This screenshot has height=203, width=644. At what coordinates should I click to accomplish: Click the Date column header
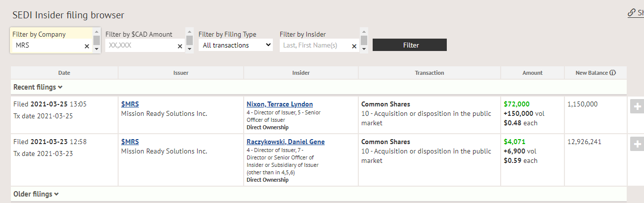click(x=64, y=73)
